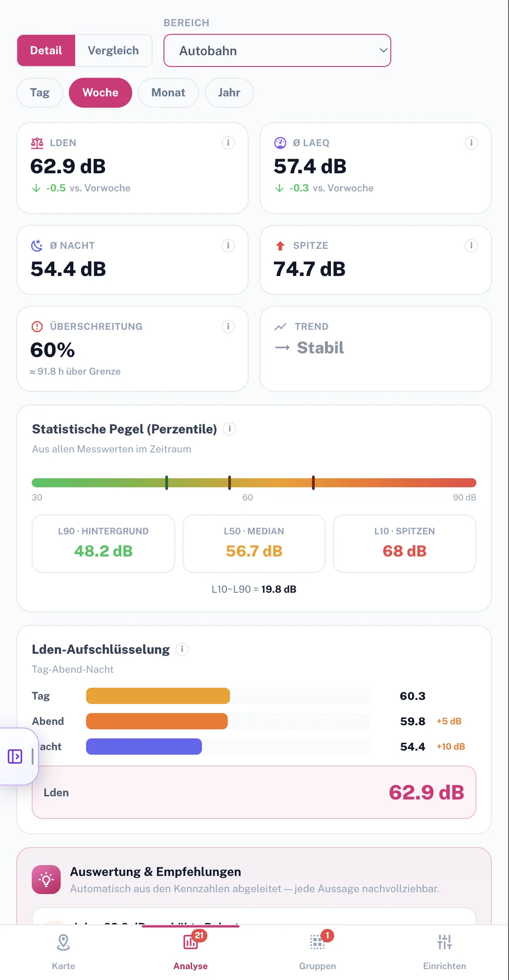Open info for the Ø NACHT card
Viewport: 509px width, 980px height.
pyautogui.click(x=228, y=246)
